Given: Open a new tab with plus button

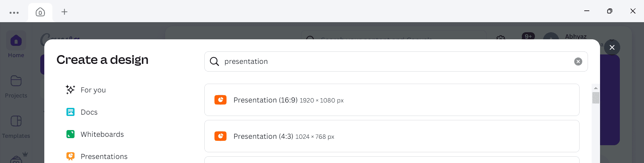Looking at the screenshot, I should [64, 12].
